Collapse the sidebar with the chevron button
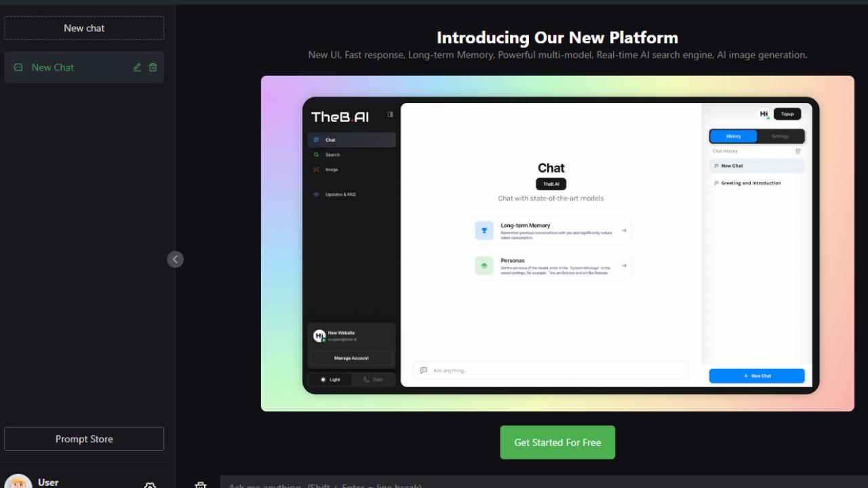Screen dimensions: 868x488 (175, 259)
